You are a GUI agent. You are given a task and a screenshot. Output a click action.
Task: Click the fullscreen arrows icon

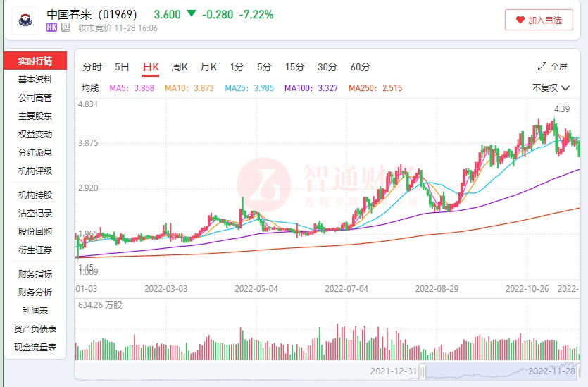click(542, 67)
